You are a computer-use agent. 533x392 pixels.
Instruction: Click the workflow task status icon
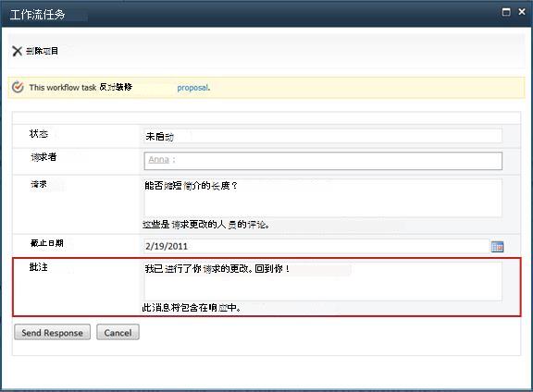(x=18, y=87)
